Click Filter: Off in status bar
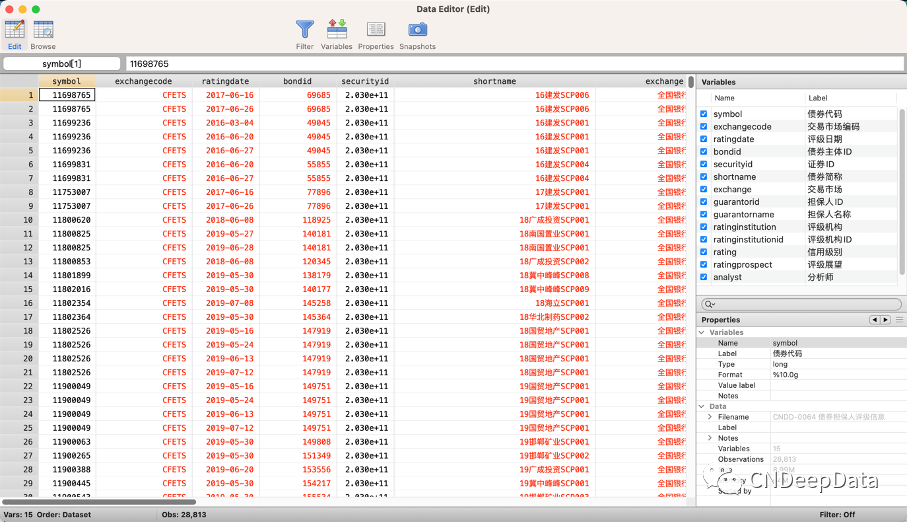Screen dimensions: 908x522 point(837,514)
